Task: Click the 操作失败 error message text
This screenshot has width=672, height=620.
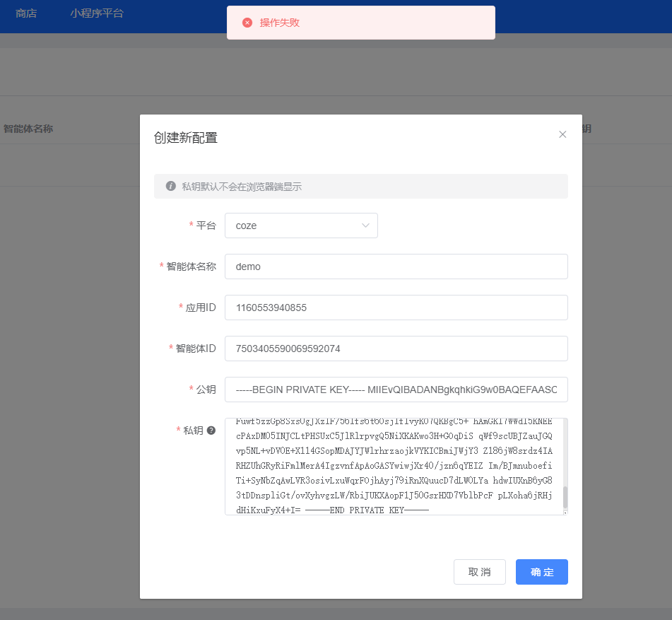Action: (x=280, y=23)
